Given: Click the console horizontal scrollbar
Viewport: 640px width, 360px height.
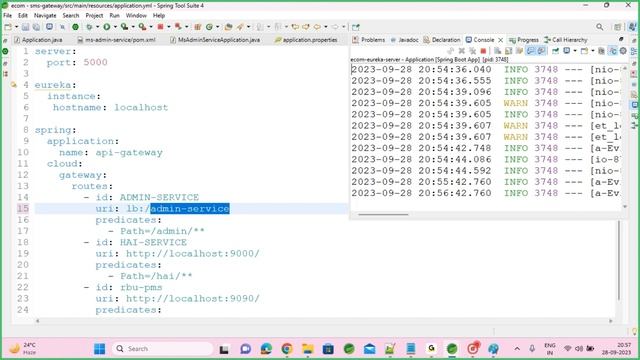Looking at the screenshot, I should pos(383,214).
